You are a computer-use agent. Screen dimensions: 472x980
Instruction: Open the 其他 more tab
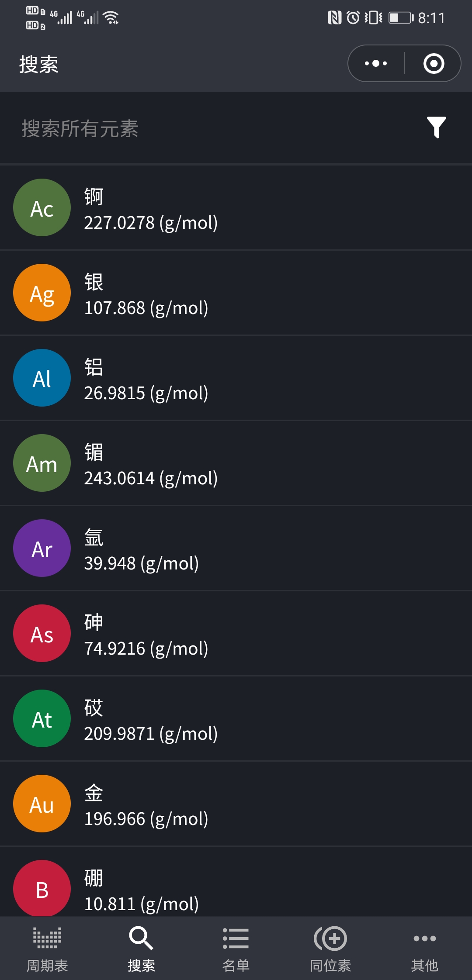424,949
